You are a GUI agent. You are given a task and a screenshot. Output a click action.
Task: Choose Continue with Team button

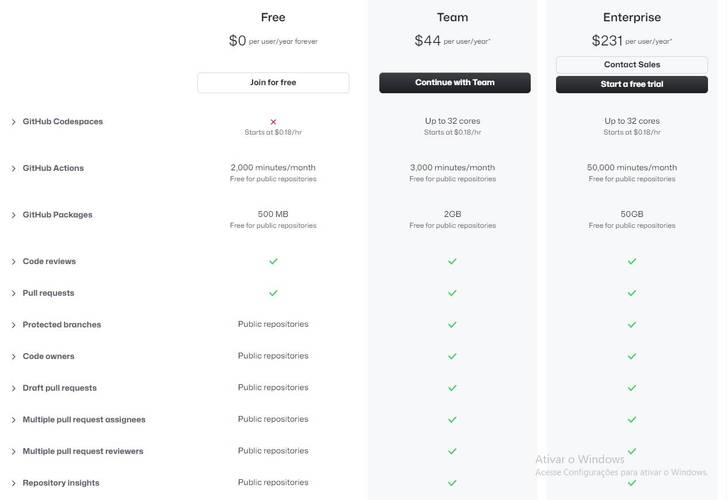coord(455,83)
